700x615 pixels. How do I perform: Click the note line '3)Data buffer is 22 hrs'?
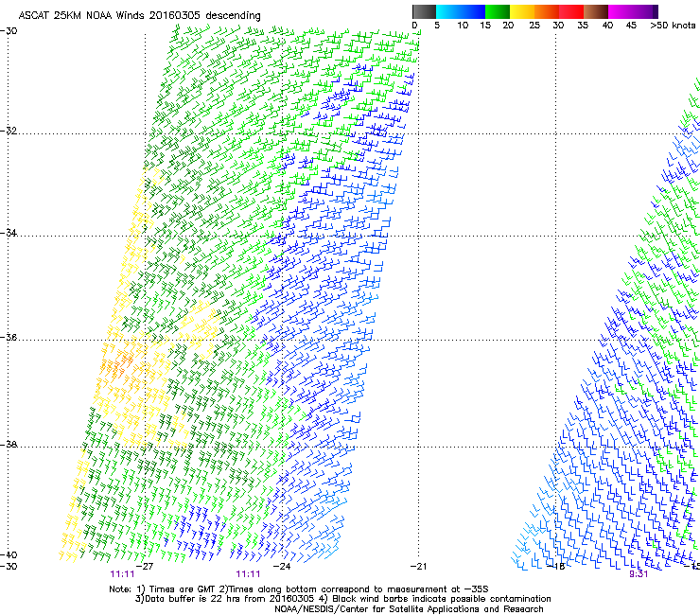pyautogui.click(x=342, y=599)
